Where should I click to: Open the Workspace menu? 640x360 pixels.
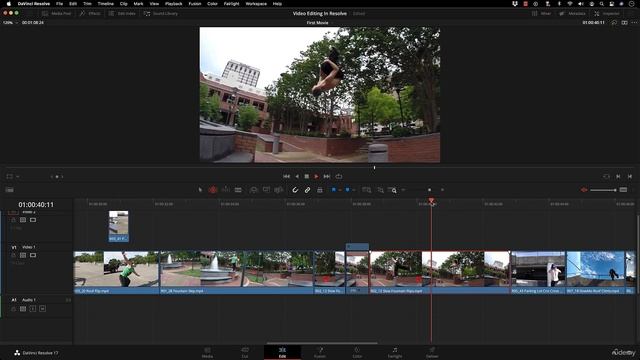[x=256, y=4]
